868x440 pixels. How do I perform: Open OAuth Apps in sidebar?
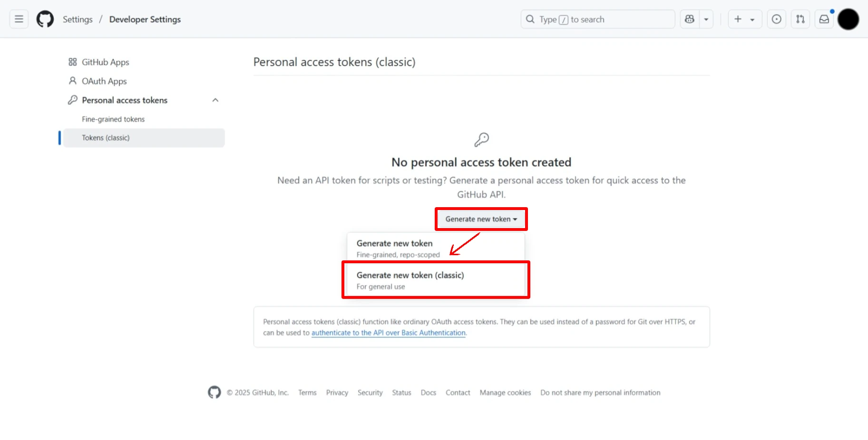click(x=104, y=81)
